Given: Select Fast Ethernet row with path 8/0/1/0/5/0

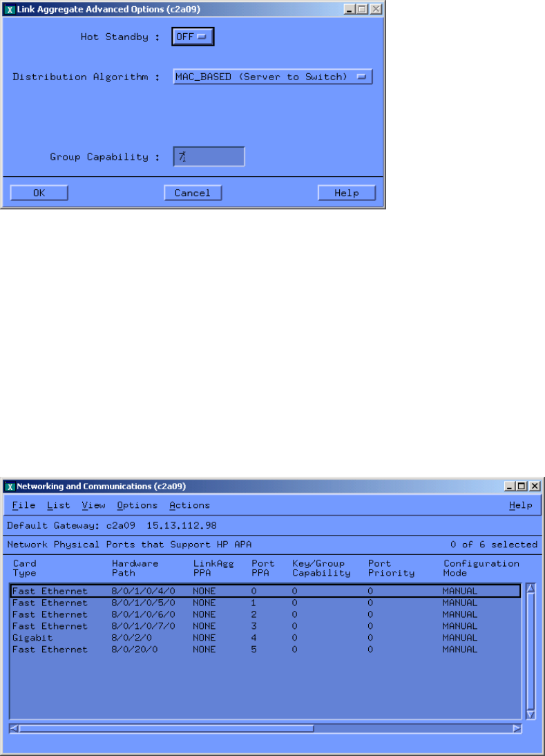Looking at the screenshot, I should click(x=265, y=603).
